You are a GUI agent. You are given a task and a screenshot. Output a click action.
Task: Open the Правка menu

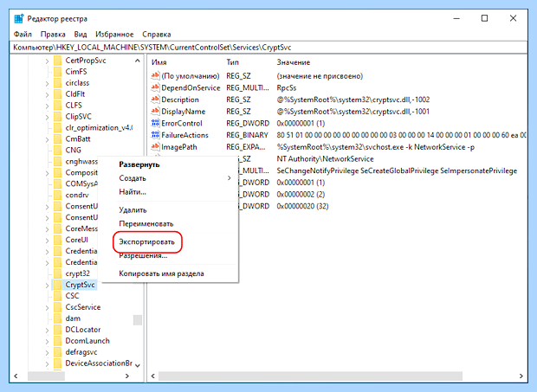pos(53,35)
